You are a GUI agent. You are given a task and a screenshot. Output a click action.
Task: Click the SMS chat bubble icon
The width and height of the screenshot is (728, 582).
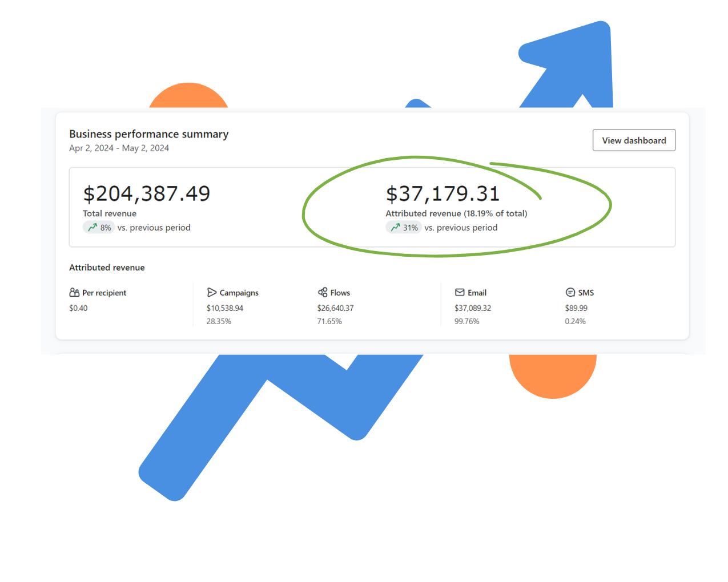click(570, 293)
